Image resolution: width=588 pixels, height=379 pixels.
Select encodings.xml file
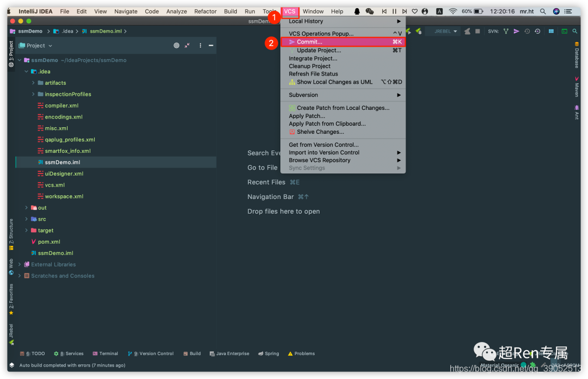coord(63,117)
